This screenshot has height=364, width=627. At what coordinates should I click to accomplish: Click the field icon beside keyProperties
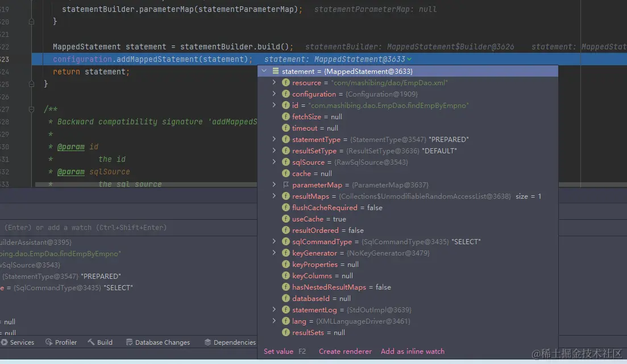coord(285,264)
